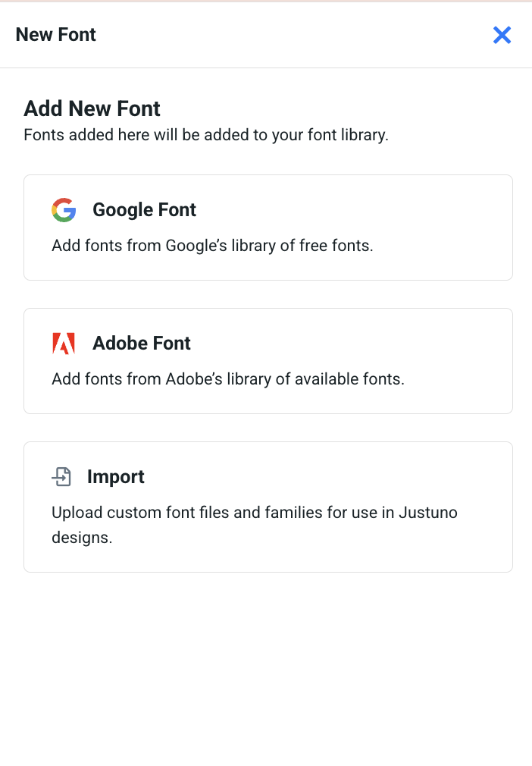The width and height of the screenshot is (532, 766).
Task: Select the Import option title
Action: (116, 477)
